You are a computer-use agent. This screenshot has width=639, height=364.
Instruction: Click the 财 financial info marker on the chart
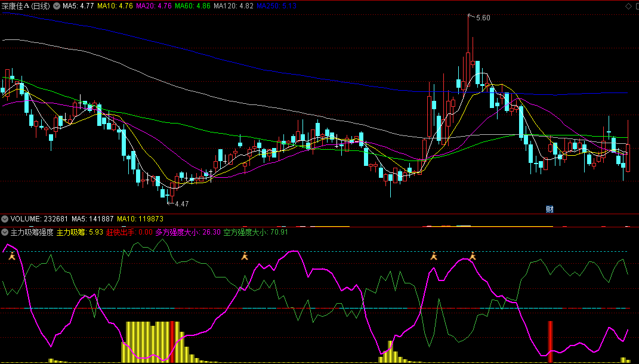[550, 209]
